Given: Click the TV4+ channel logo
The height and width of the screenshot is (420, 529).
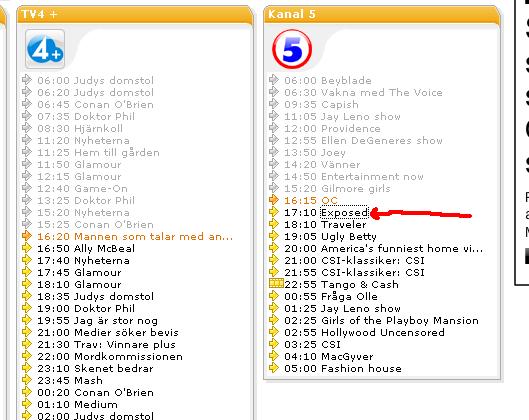Looking at the screenshot, I should point(45,49).
